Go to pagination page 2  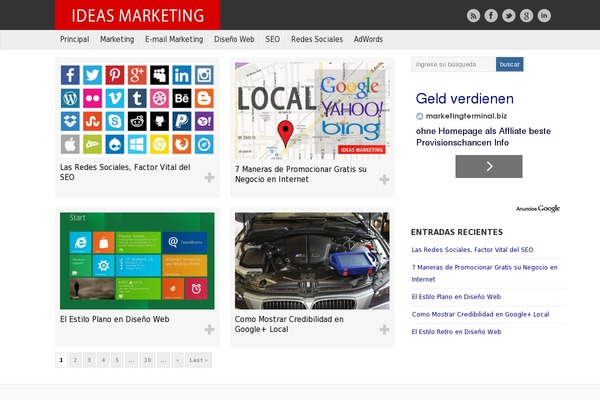75,360
